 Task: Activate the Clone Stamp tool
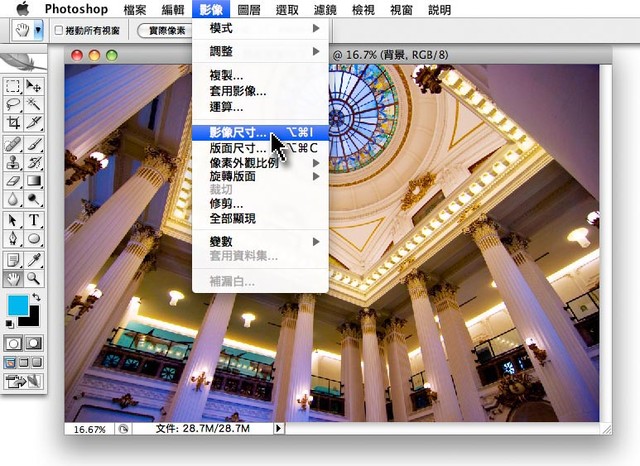[x=13, y=162]
